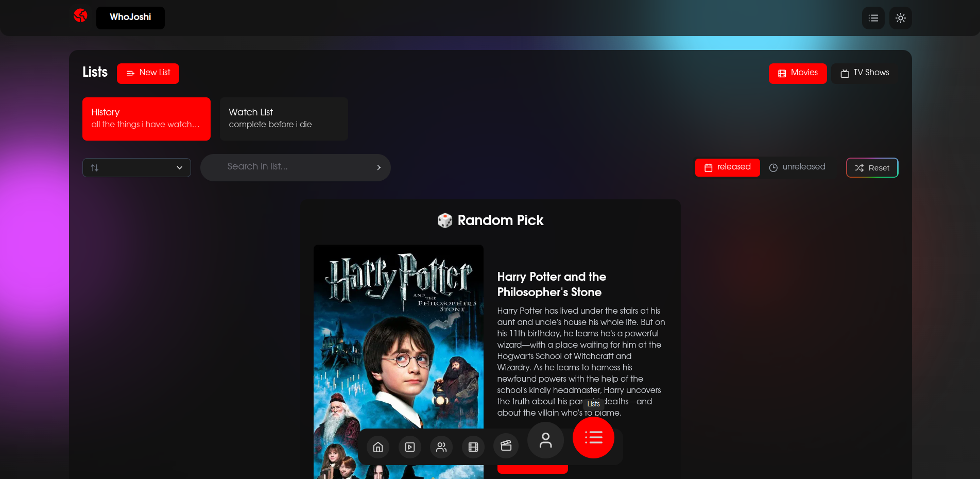Open the sort order dropdown
This screenshot has height=479, width=980.
[136, 168]
